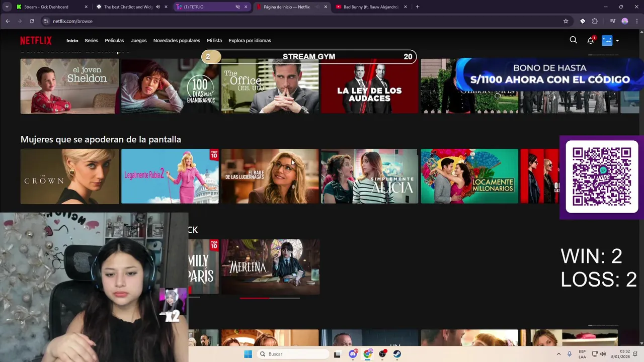644x362 pixels.
Task: Click the taskbar Buscar search box
Action: [x=293, y=354]
